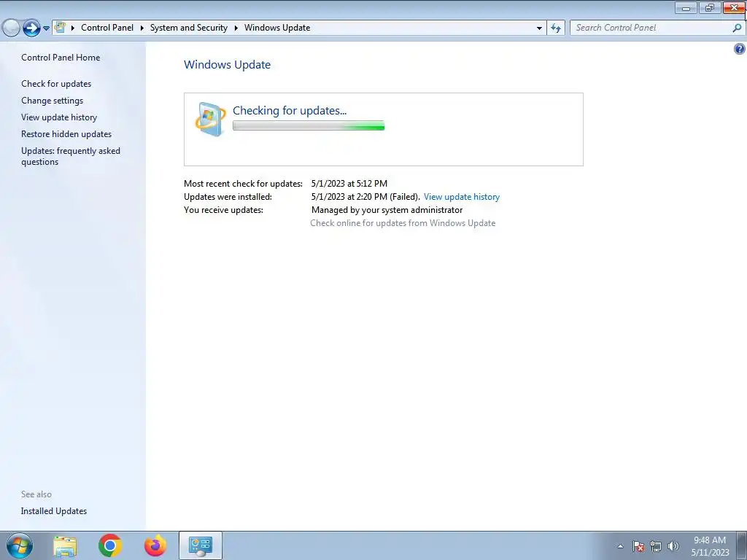The image size is (747, 560).
Task: Click the 5/1/2023 at 5:12 PM text
Action: pos(349,183)
